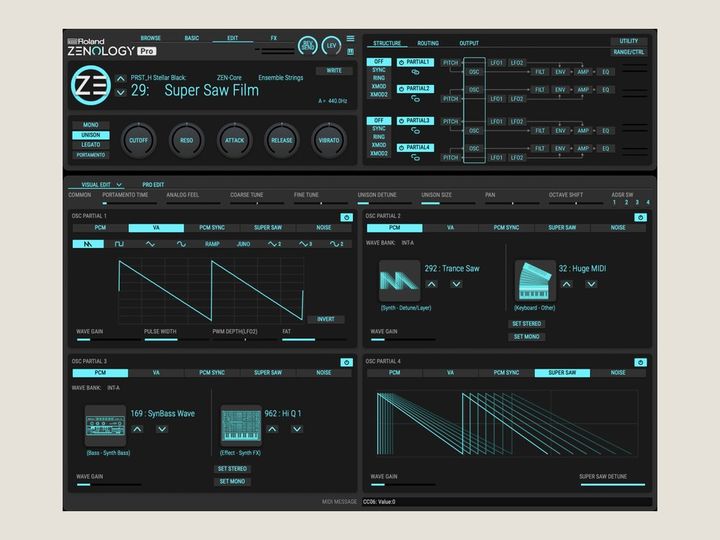The image size is (720, 540).
Task: Click the Hi Q 1 wave thumbnail
Action: (x=241, y=426)
